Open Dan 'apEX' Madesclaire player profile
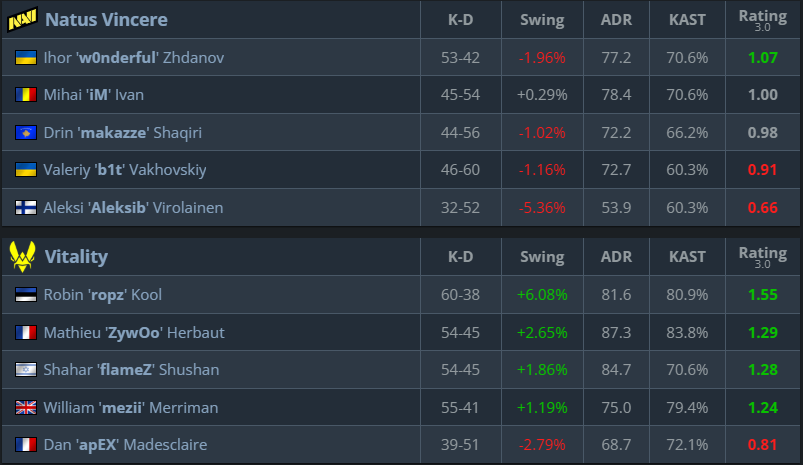 125,445
